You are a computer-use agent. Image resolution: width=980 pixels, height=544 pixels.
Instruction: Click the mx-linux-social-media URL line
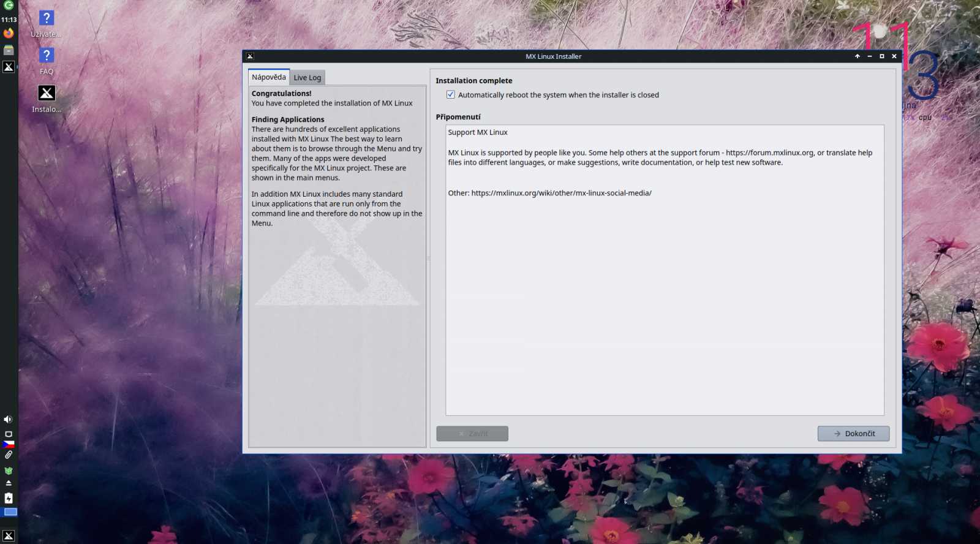pyautogui.click(x=549, y=193)
